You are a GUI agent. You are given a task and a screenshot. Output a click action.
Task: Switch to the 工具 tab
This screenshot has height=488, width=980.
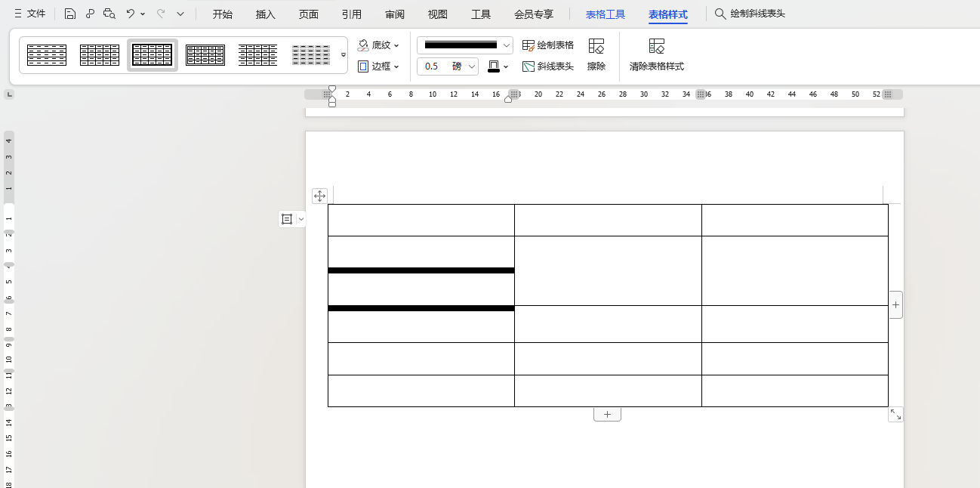click(481, 14)
